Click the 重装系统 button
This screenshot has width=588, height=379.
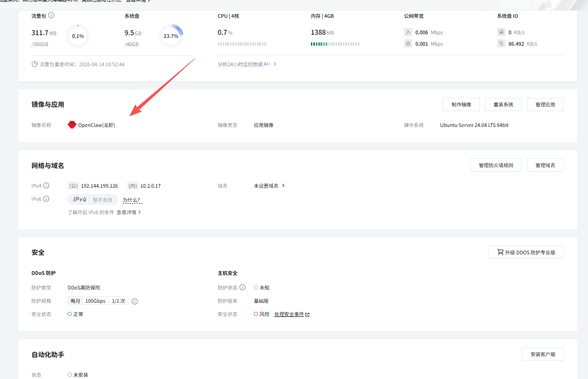point(503,105)
